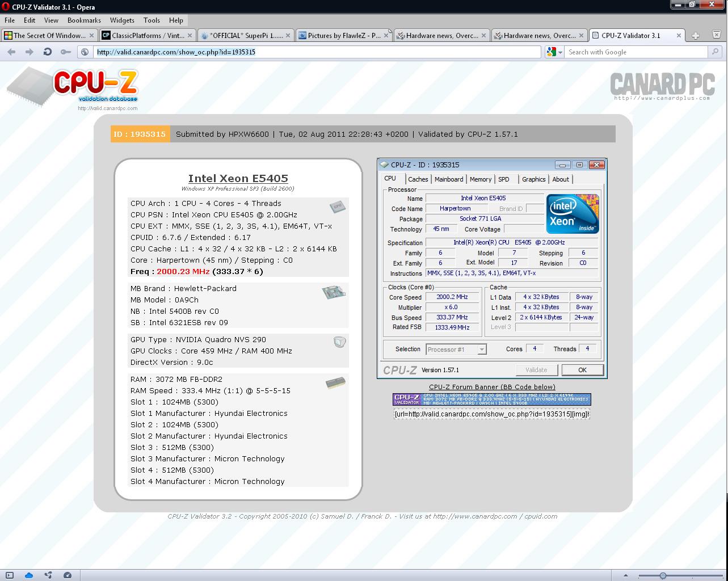Select the Graphics tab in CPU-Z
Viewport: 728px width, 581px height.
click(x=534, y=179)
